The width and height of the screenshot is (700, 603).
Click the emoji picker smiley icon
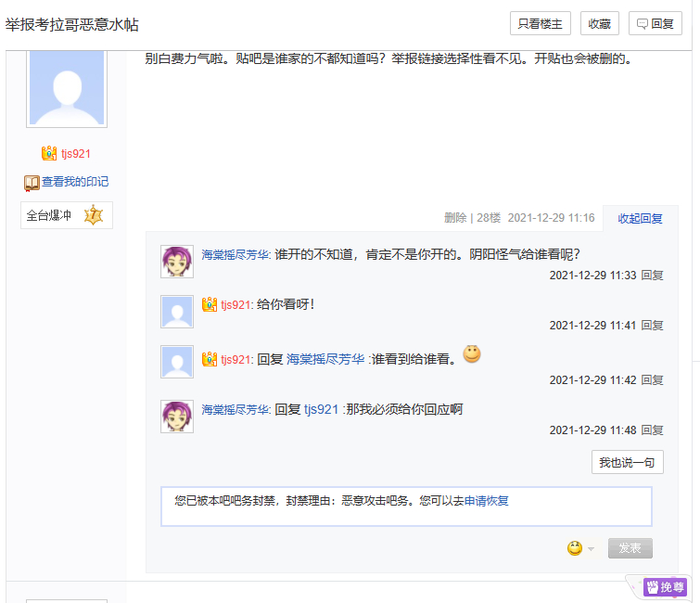click(575, 548)
